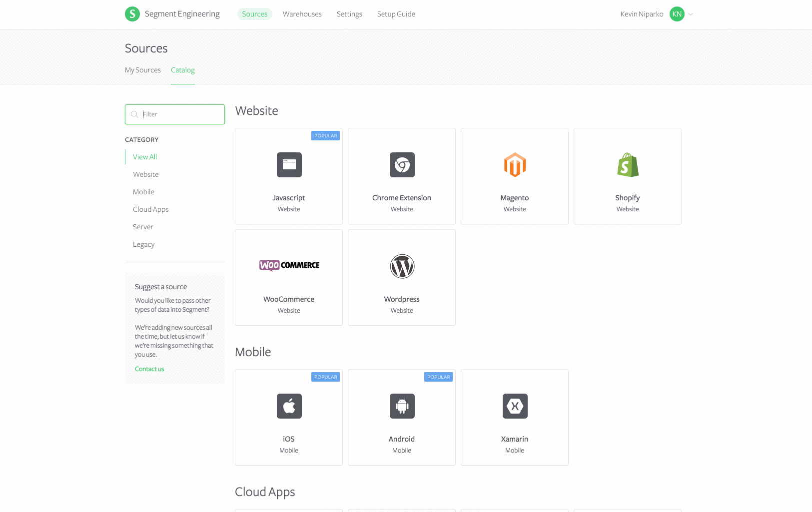This screenshot has width=812, height=512.
Task: Click the POPULAR badge on Android card
Action: click(x=439, y=377)
